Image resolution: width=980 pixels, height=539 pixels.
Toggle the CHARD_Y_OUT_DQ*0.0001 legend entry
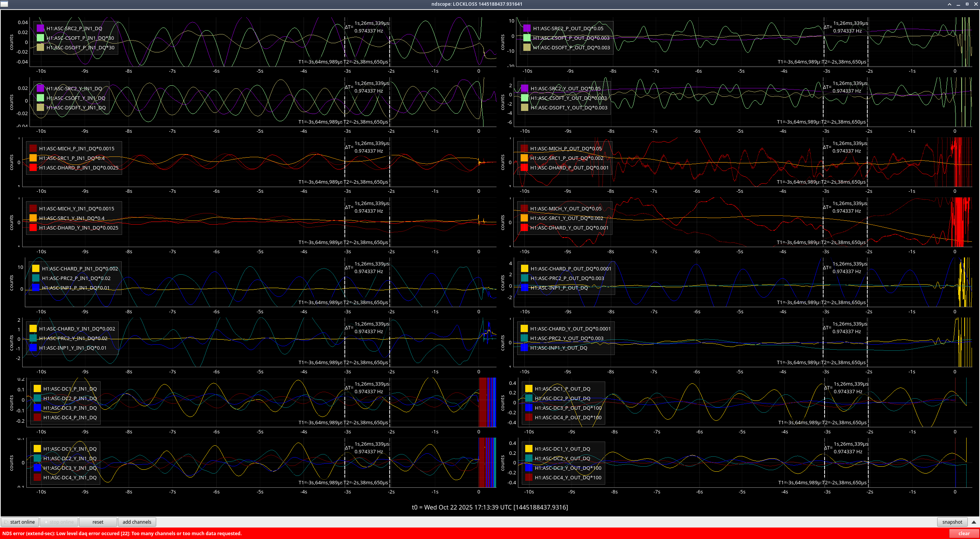tap(524, 329)
